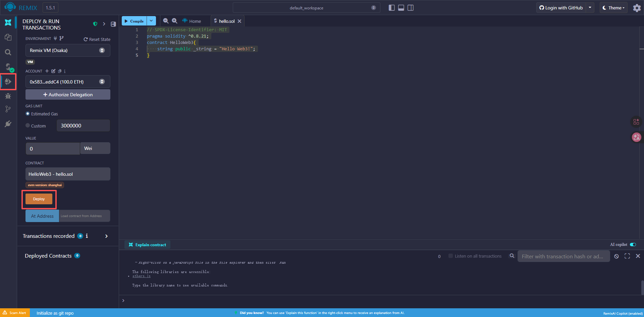This screenshot has height=317, width=644.
Task: Clear the terminal with the ban icon
Action: [x=616, y=256]
